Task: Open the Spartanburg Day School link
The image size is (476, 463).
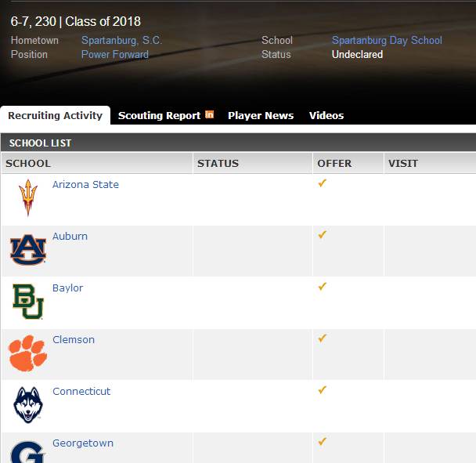Action: tap(387, 40)
